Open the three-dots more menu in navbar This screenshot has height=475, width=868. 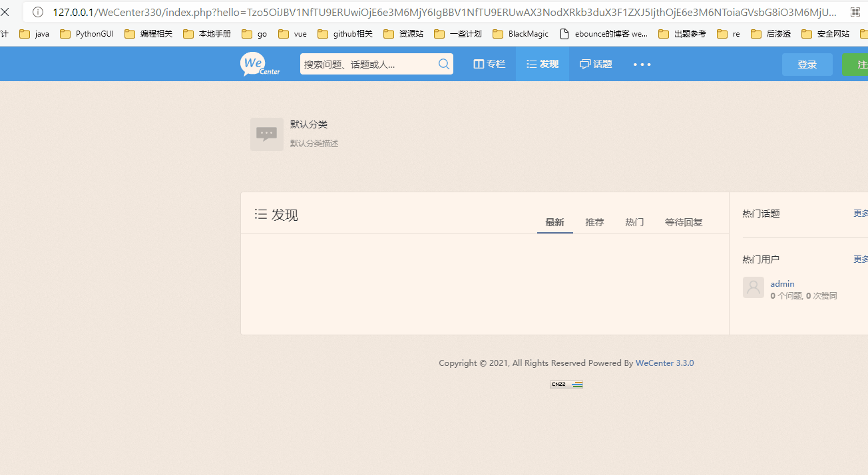[x=642, y=65]
